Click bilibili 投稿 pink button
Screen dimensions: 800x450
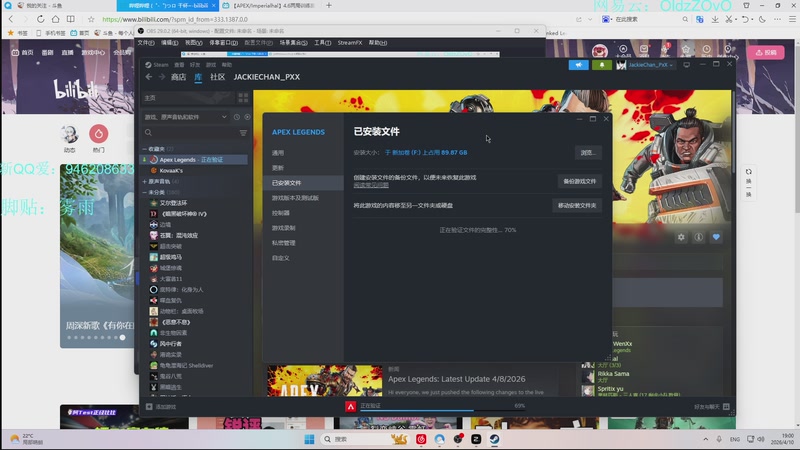[x=766, y=53]
